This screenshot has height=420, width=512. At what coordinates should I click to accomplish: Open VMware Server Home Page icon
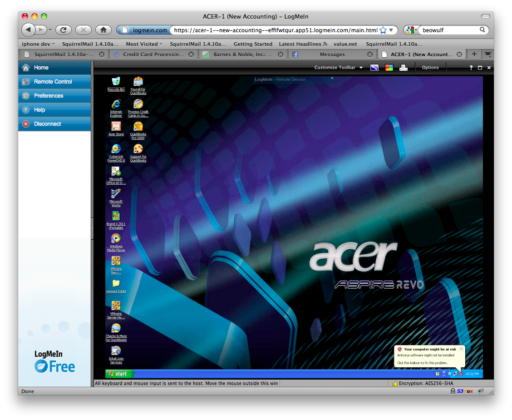click(x=116, y=310)
